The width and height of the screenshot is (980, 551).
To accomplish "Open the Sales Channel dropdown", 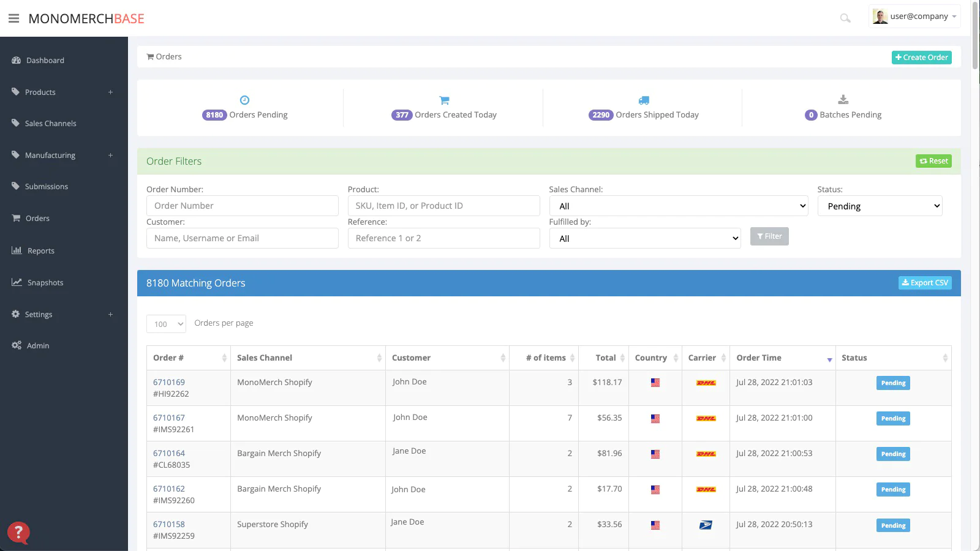I will pyautogui.click(x=679, y=206).
